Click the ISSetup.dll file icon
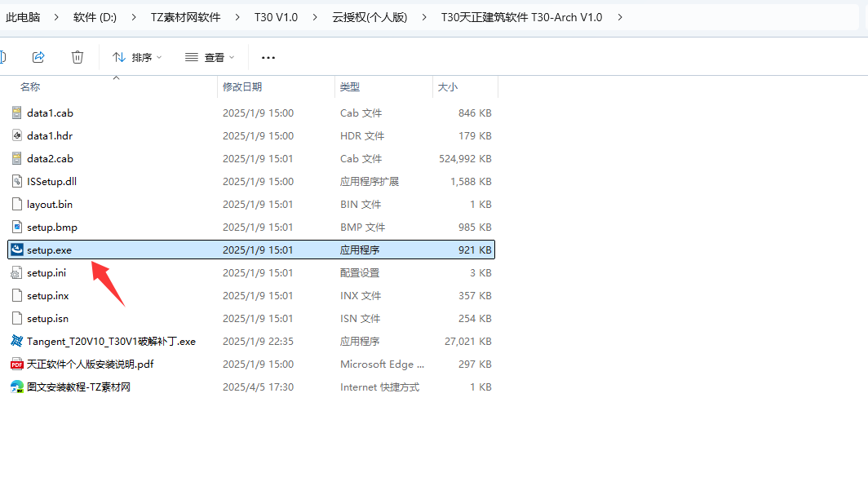Image resolution: width=868 pixels, height=486 pixels. 17,182
